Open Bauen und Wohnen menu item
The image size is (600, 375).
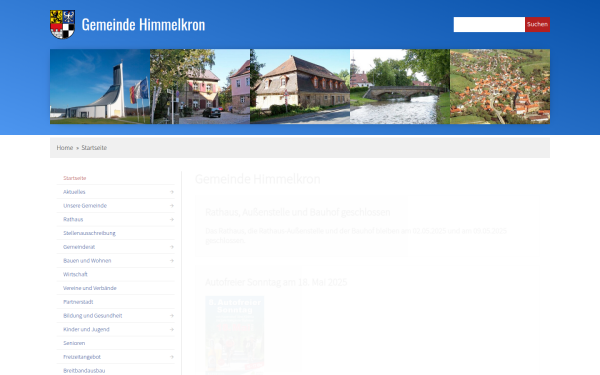coord(87,261)
